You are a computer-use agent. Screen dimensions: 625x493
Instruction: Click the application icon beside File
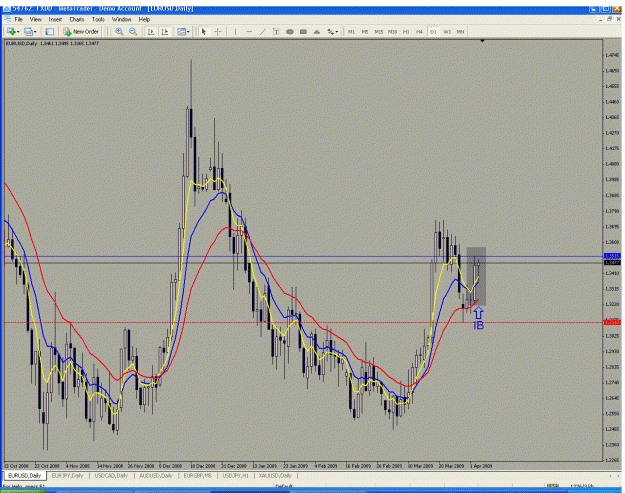7,19
